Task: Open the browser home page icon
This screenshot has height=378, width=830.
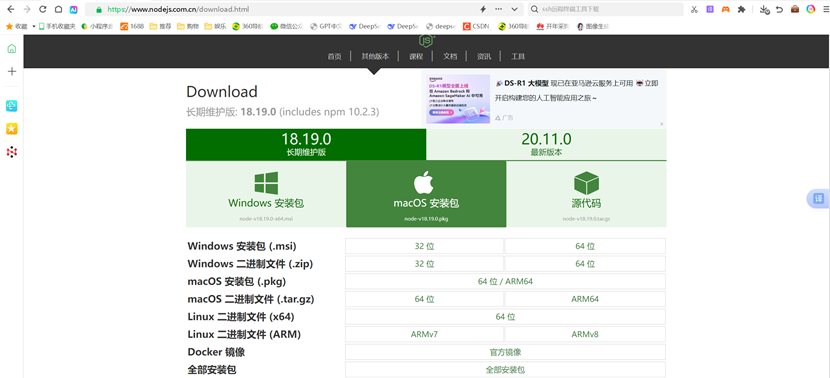Action: coord(58,9)
